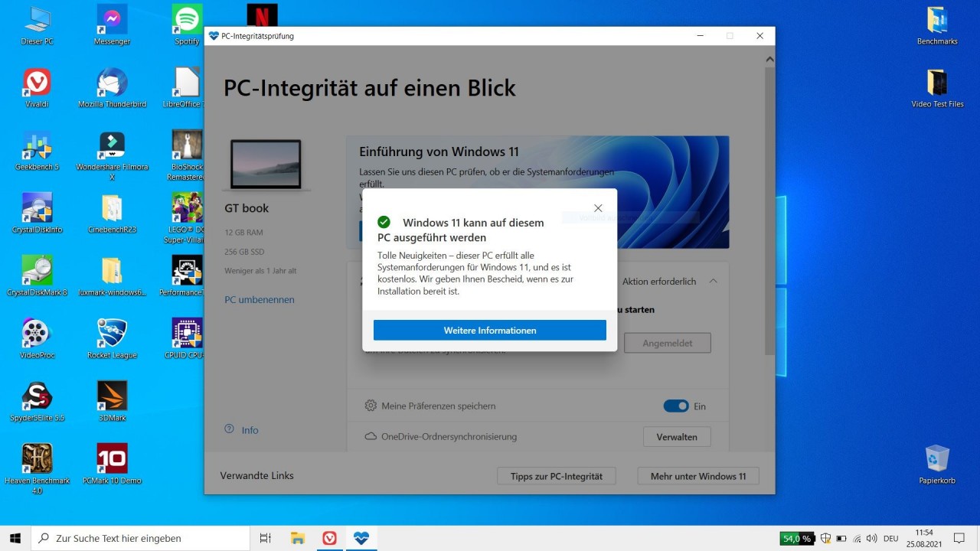Image resolution: width=980 pixels, height=551 pixels.
Task: Open the notification center icon
Action: point(959,538)
